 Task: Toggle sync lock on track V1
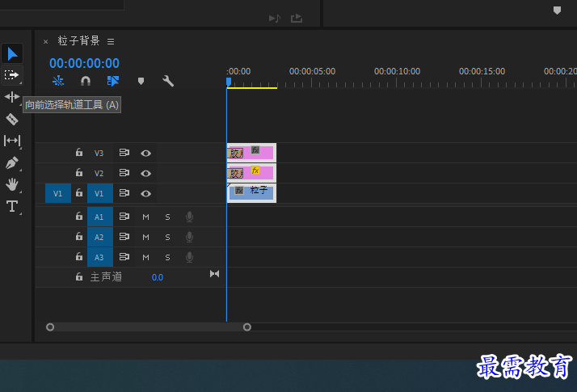pyautogui.click(x=124, y=193)
